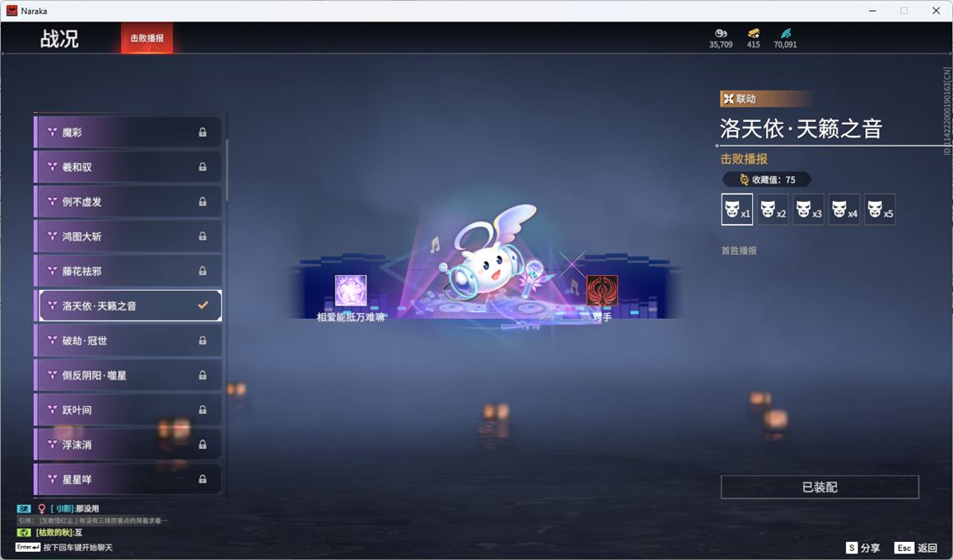Screen dimensions: 953x560
Task: Click the 返回 back button
Action: pyautogui.click(x=917, y=548)
